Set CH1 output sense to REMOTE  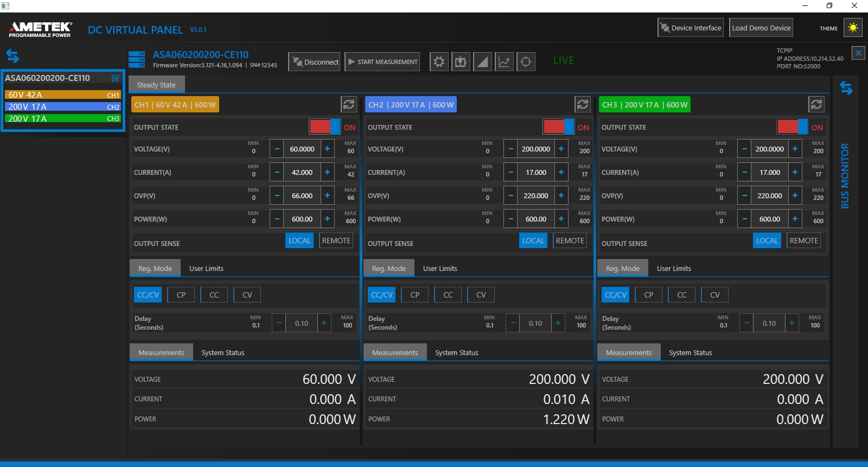[336, 241]
